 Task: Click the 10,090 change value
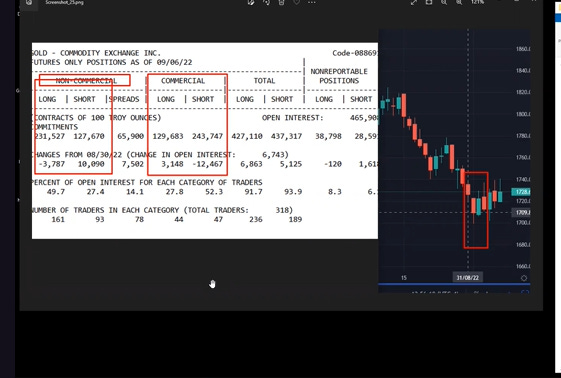[91, 164]
